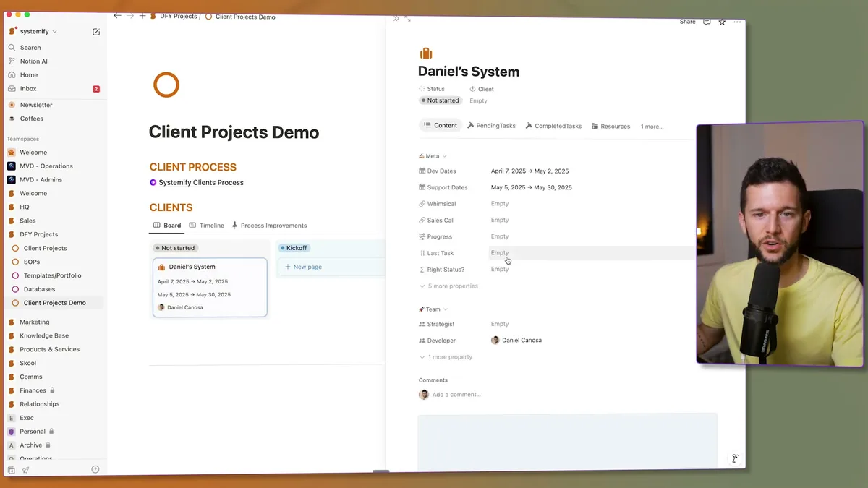Open the comments icon at the top right
Image resolution: width=868 pixels, height=488 pixels.
pyautogui.click(x=706, y=22)
